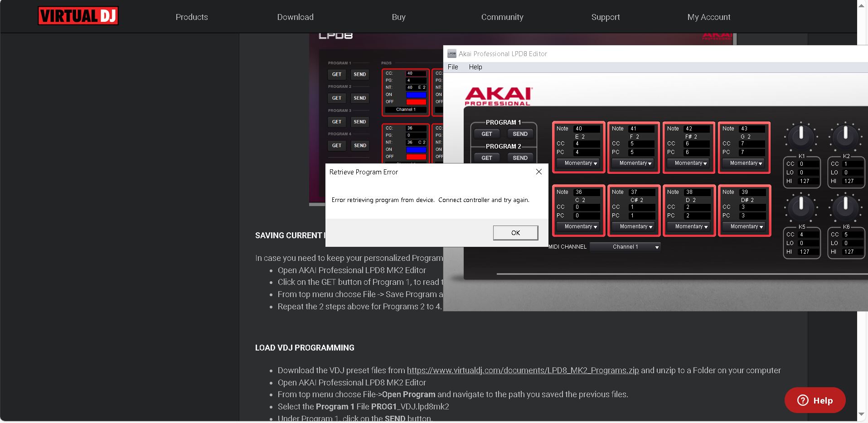Open the Buy navigation item
The image size is (868, 423).
pos(399,17)
